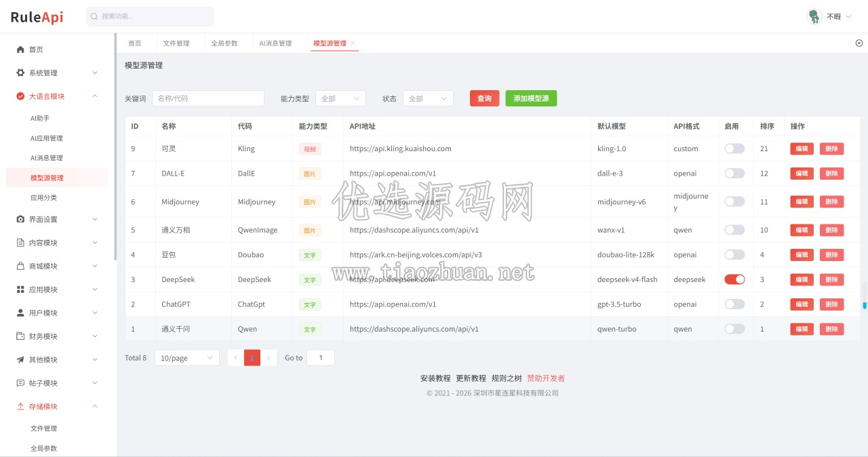Expand the 内容模块 menu chevron
868x457 pixels.
(95, 243)
